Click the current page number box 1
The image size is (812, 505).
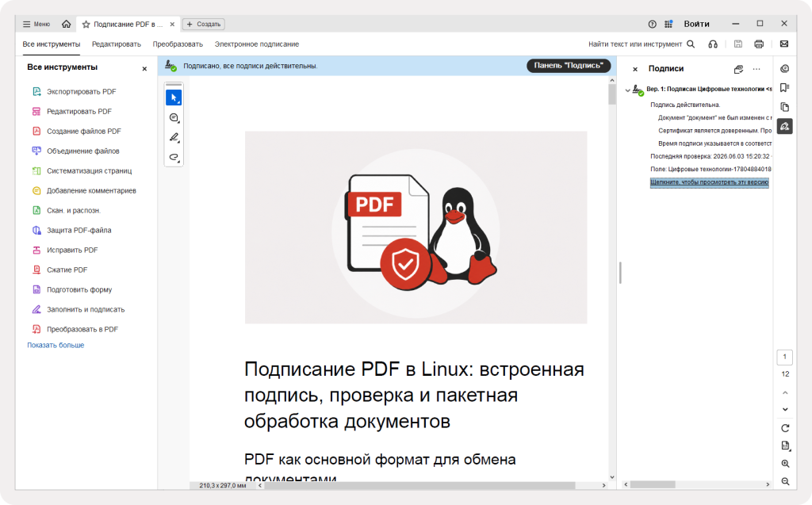[x=784, y=357]
